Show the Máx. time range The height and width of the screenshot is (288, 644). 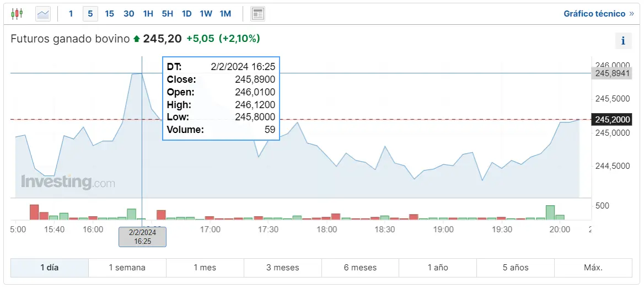(x=593, y=268)
